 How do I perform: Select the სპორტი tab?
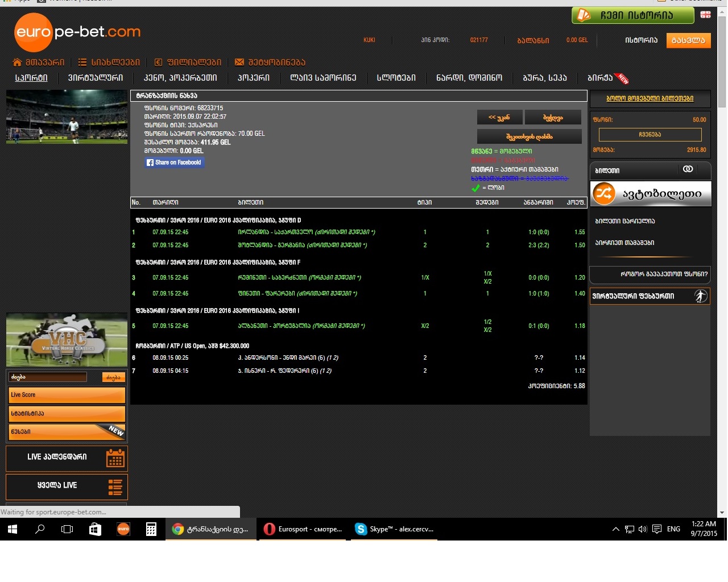tap(31, 78)
